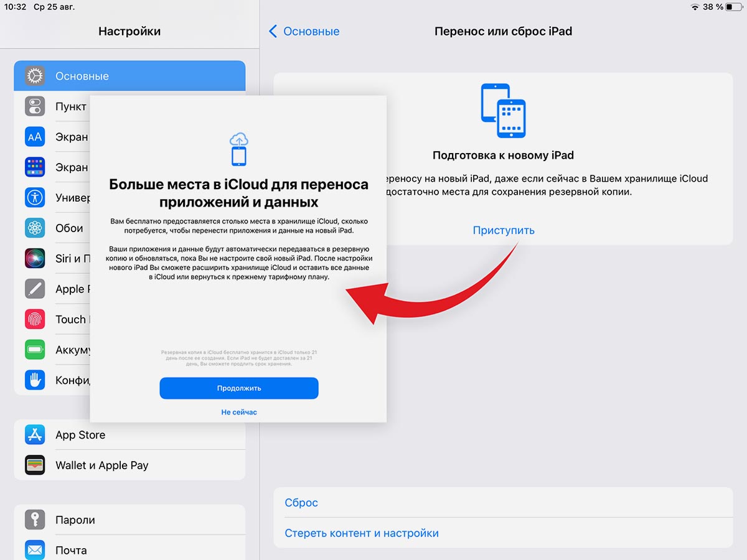Tap the Перенос или сброс iPad title

pos(503,31)
